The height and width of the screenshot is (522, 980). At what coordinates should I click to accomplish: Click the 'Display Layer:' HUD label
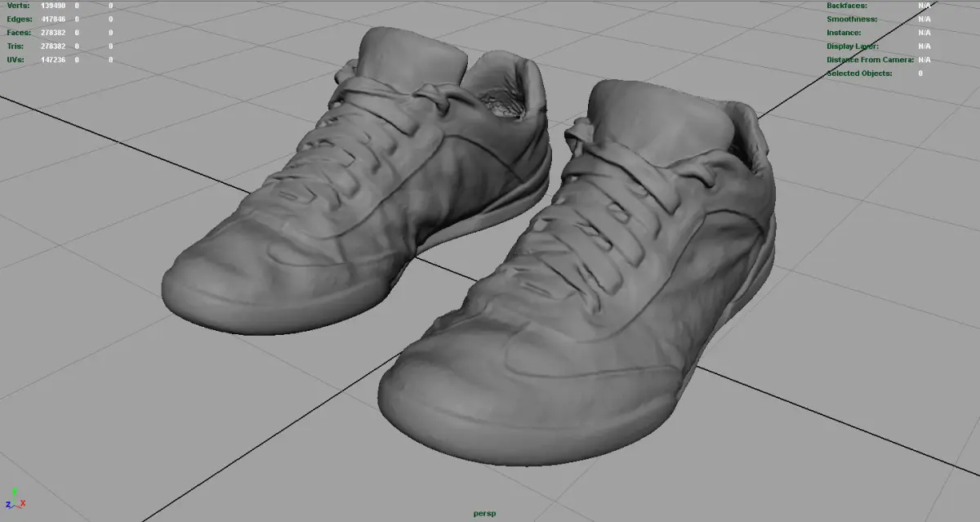(853, 47)
